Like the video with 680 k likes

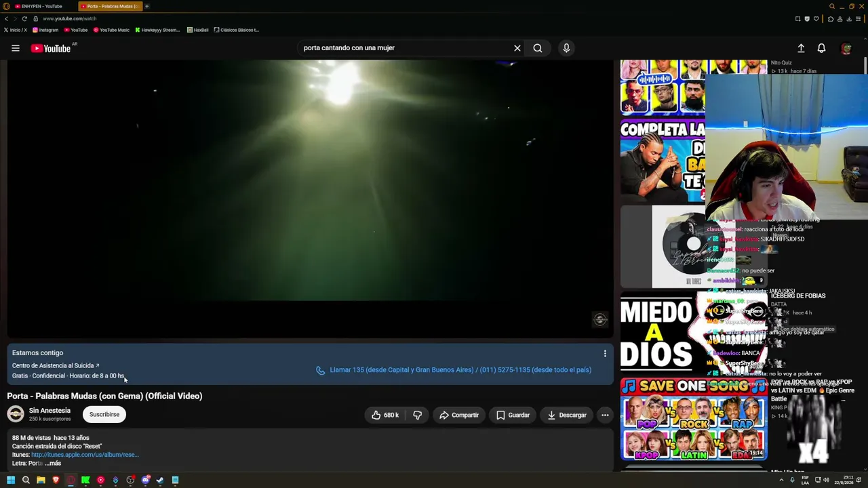click(384, 415)
